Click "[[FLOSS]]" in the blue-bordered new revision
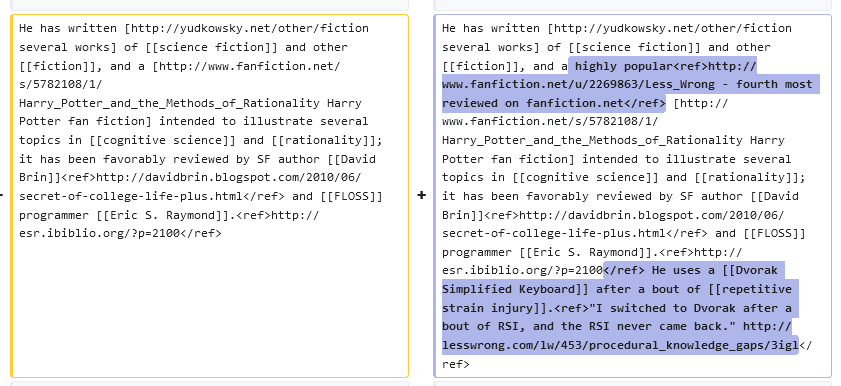This screenshot has height=386, width=841. [774, 234]
